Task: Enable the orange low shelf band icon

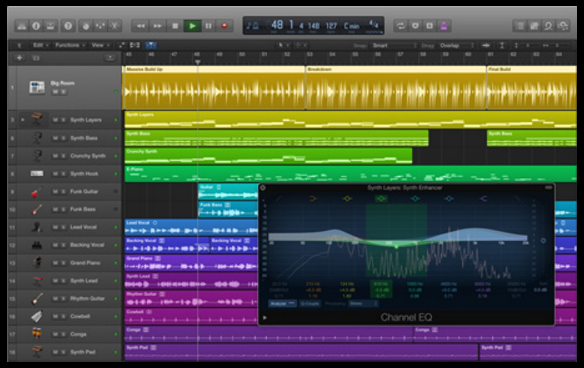Action: [313, 199]
